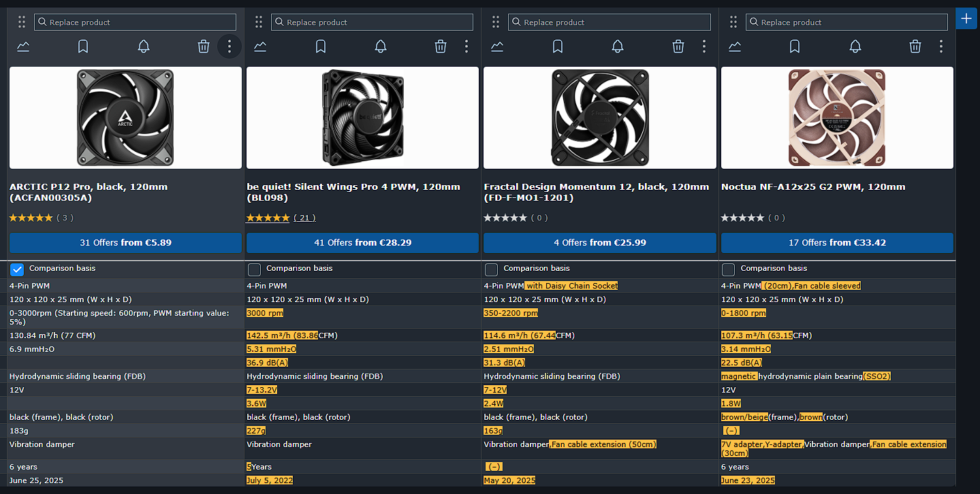This screenshot has width=980, height=494.
Task: Delete Noctua NF-A12x25 G2 from comparison
Action: [915, 46]
